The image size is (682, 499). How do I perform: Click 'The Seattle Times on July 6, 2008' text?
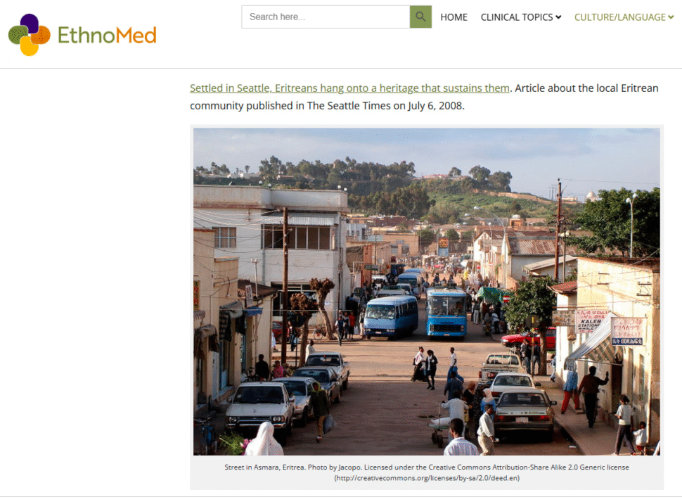(x=385, y=106)
